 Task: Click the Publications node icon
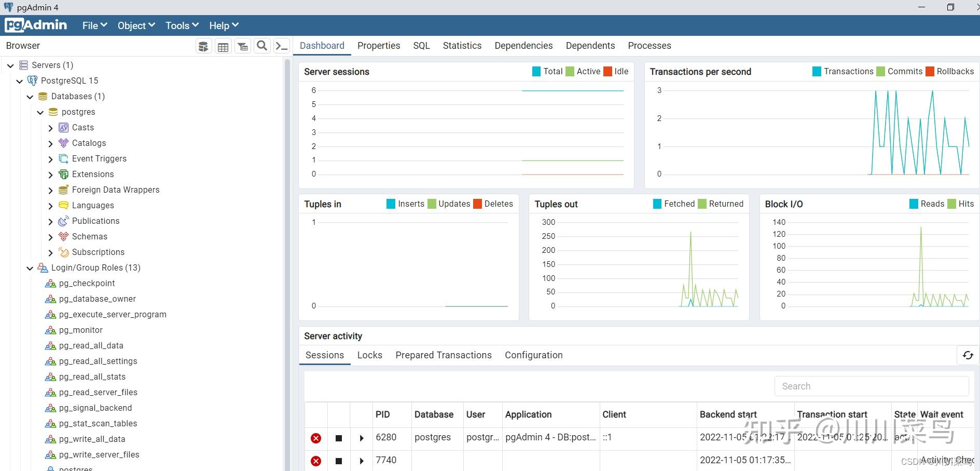[64, 221]
